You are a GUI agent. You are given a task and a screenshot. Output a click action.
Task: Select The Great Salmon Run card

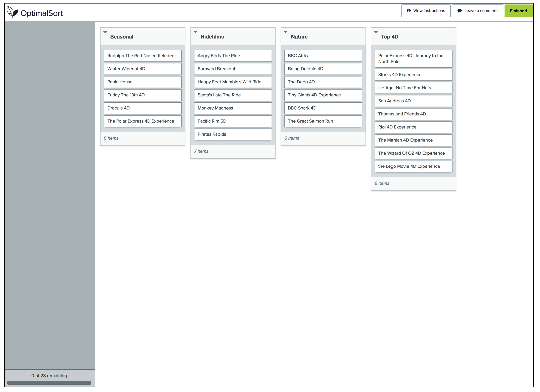pos(323,121)
